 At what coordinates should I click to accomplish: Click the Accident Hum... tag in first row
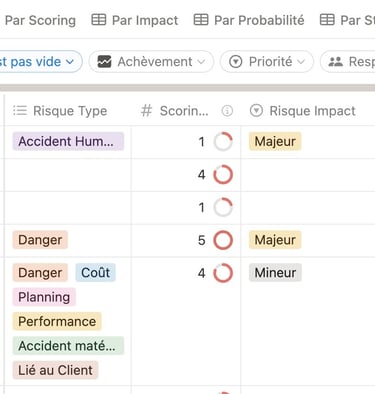[68, 141]
